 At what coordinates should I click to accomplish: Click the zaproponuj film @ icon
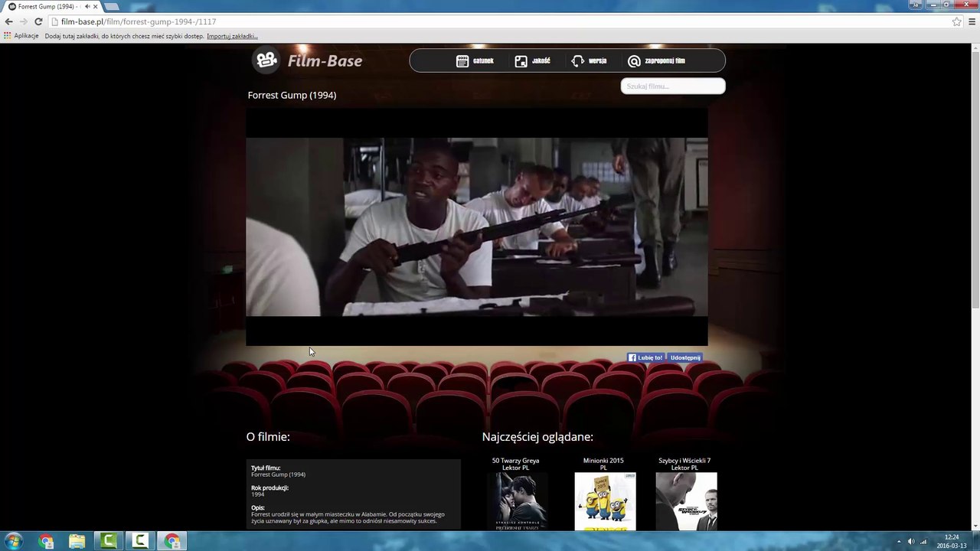pos(634,61)
